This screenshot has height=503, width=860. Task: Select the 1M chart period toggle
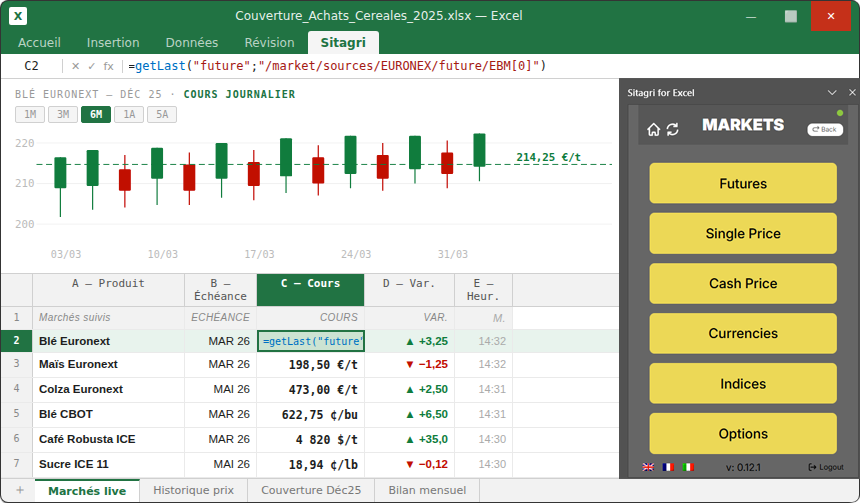[30, 114]
